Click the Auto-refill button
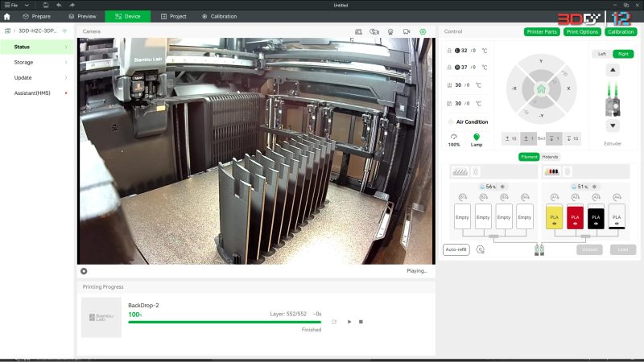The image size is (644, 362). tap(456, 249)
